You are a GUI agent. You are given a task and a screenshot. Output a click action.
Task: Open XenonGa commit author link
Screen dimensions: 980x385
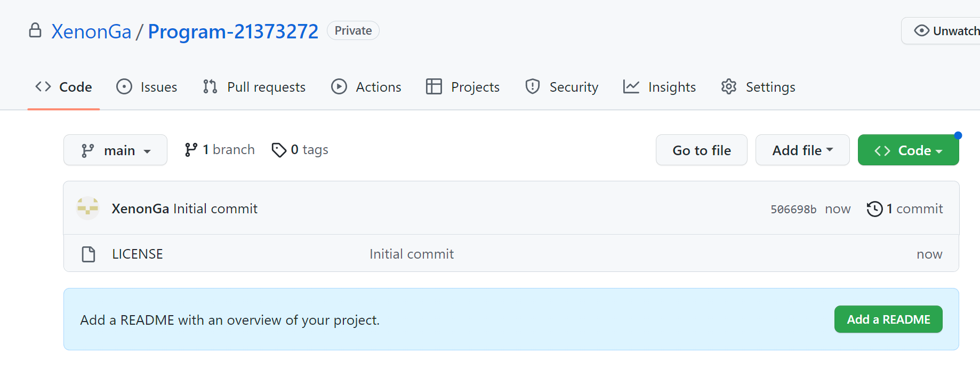(140, 208)
